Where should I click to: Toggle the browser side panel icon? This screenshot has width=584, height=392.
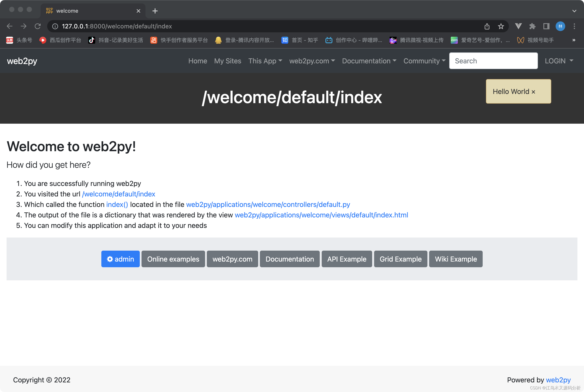(x=546, y=26)
